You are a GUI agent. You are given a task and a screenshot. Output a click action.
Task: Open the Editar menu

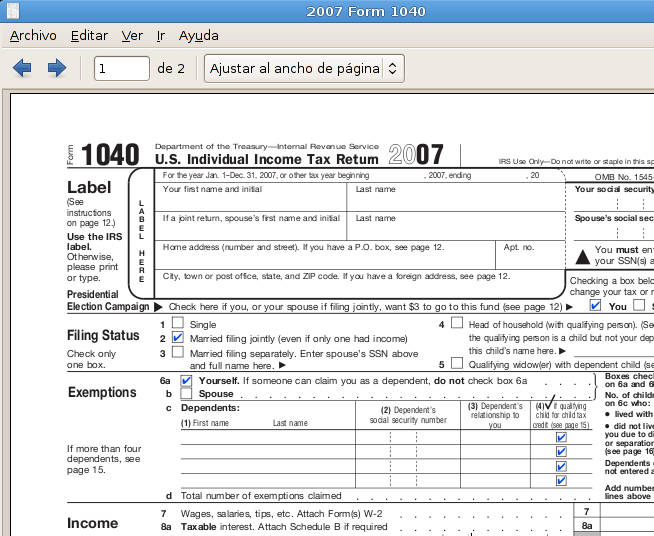click(x=89, y=35)
